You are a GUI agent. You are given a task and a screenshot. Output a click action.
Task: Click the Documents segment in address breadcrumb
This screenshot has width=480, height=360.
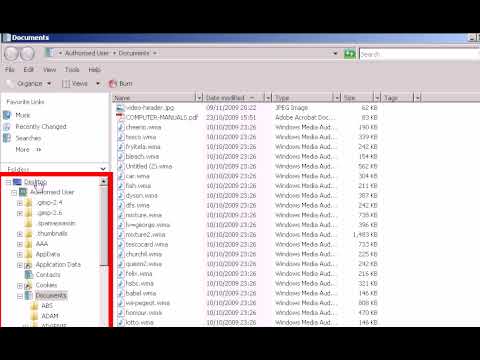click(x=134, y=53)
